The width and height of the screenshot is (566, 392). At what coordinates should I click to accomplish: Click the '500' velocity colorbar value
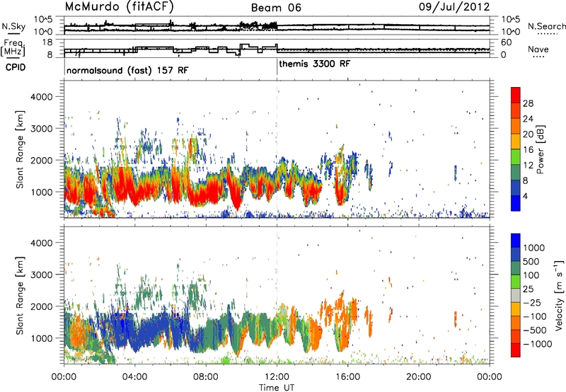(531, 261)
